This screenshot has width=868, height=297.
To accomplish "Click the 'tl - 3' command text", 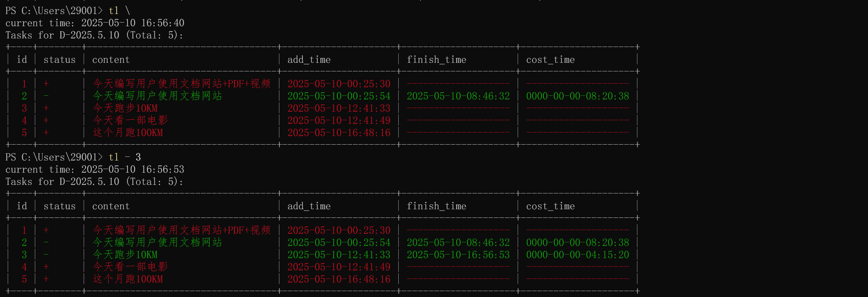I will coord(124,157).
